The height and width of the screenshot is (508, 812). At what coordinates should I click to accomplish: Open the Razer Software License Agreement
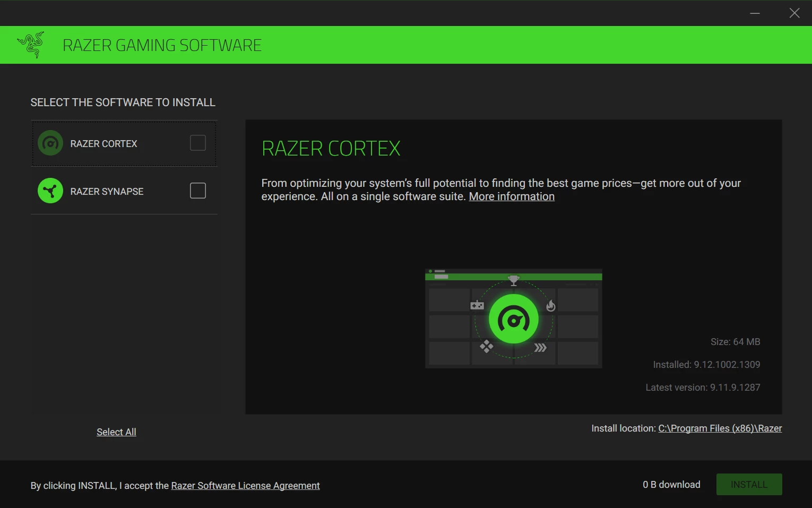(x=245, y=485)
